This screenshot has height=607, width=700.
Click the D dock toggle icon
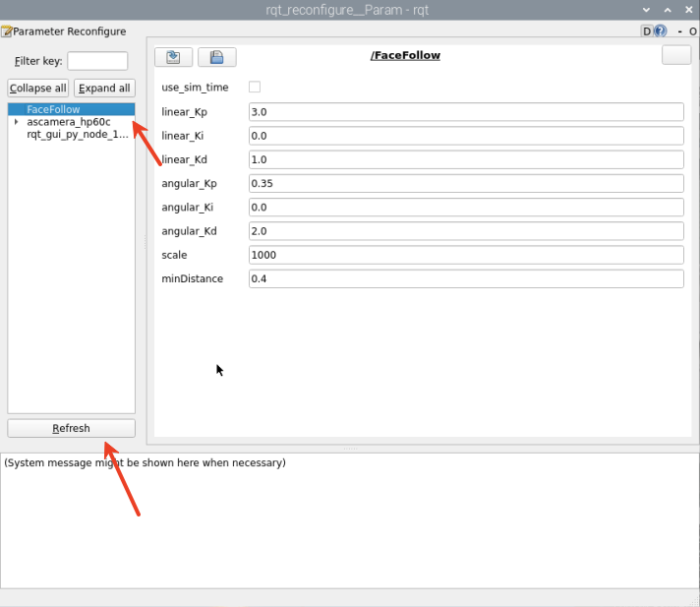pyautogui.click(x=647, y=31)
